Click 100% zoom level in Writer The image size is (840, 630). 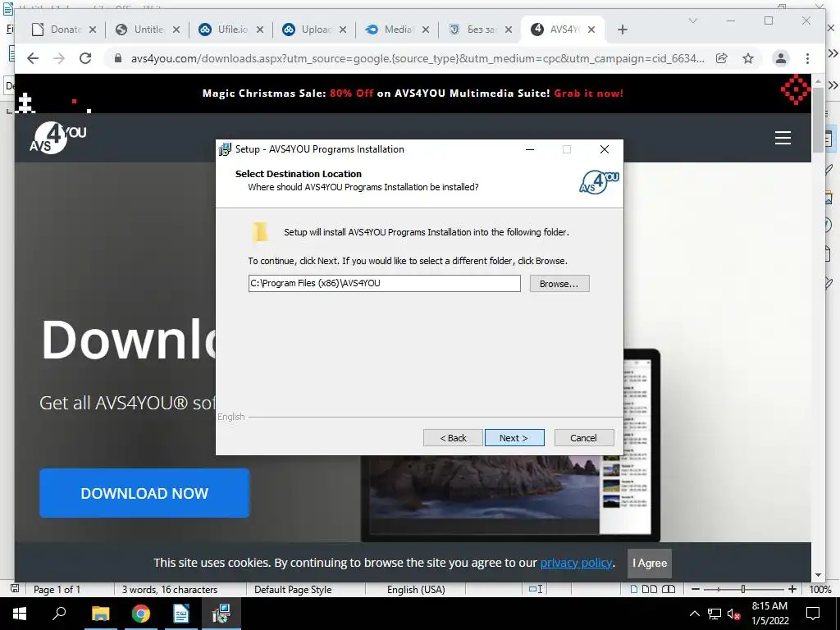point(819,589)
